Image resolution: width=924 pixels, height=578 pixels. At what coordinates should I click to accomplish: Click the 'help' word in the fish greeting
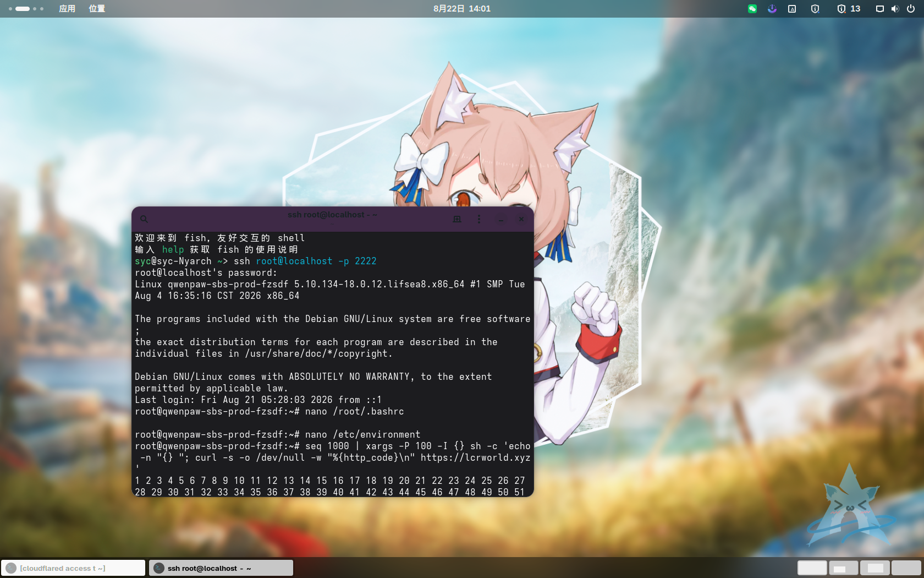[x=173, y=249]
